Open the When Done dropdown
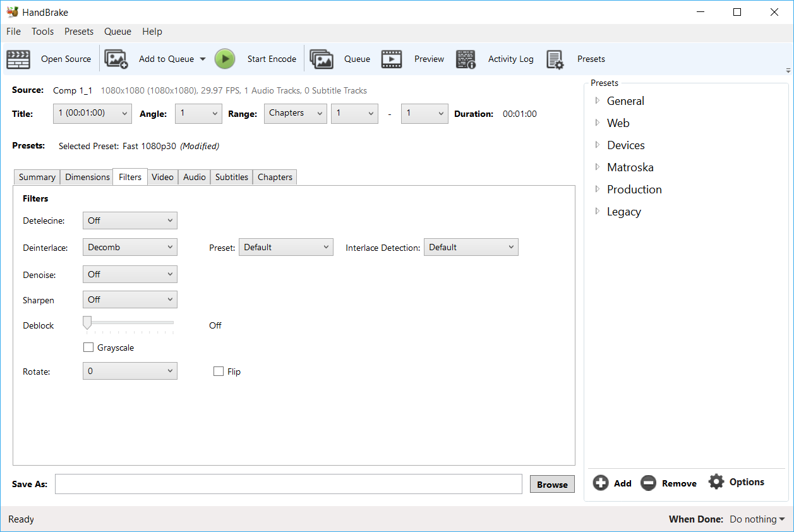Viewport: 794px width, 532px height. [x=757, y=519]
